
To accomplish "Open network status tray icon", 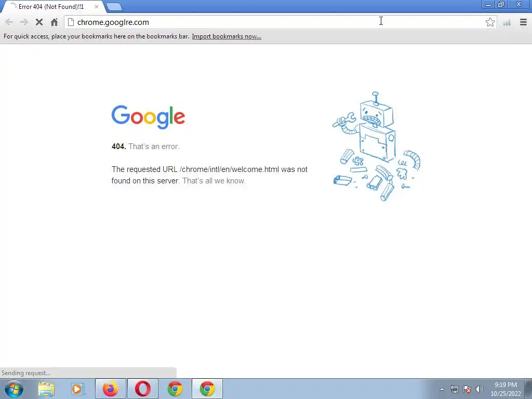I will coord(454,389).
